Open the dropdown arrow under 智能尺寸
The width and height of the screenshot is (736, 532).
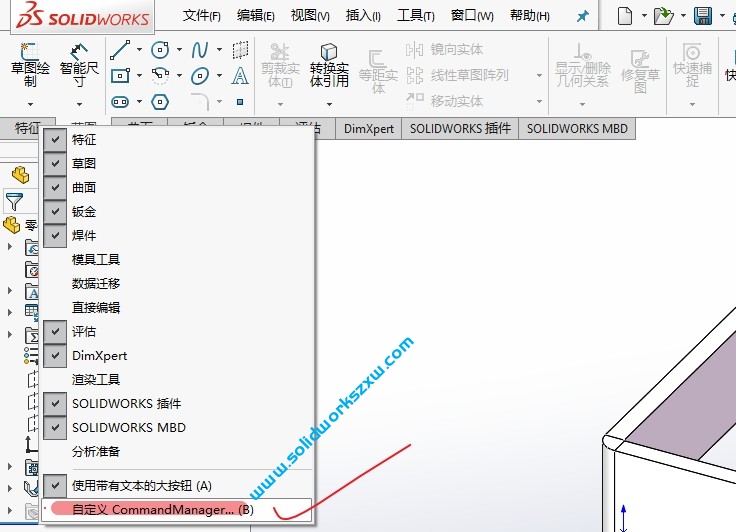coord(79,104)
